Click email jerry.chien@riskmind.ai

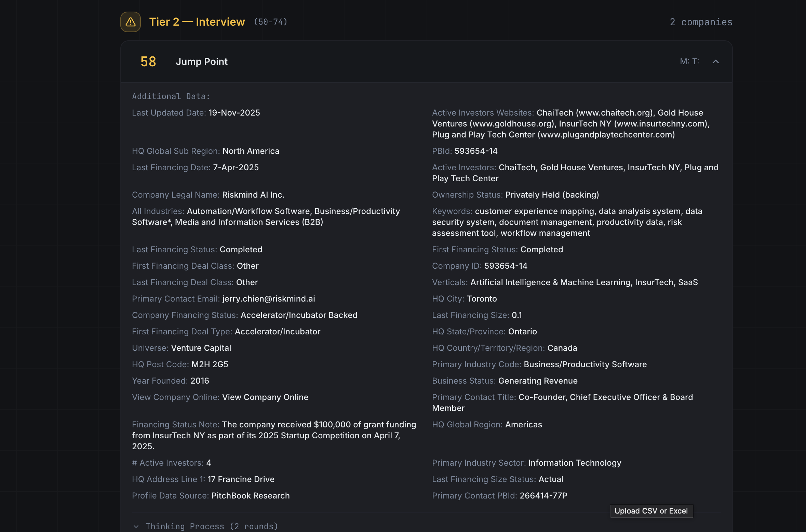(x=268, y=298)
